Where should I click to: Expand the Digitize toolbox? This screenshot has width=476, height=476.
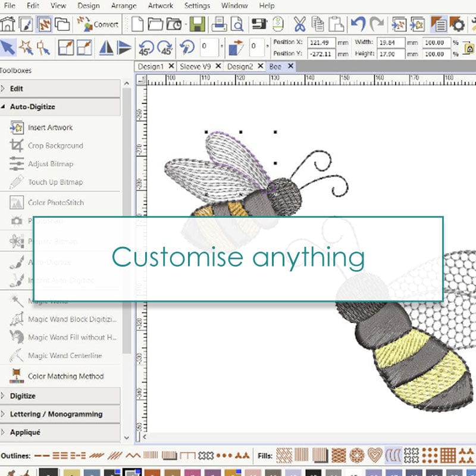coord(23,396)
